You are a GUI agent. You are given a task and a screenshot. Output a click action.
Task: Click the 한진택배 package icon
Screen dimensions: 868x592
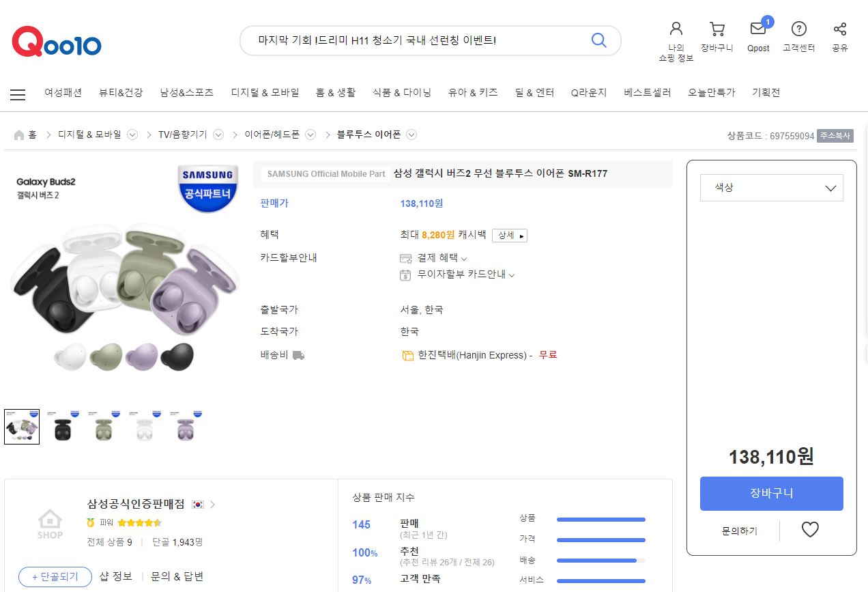coord(408,355)
